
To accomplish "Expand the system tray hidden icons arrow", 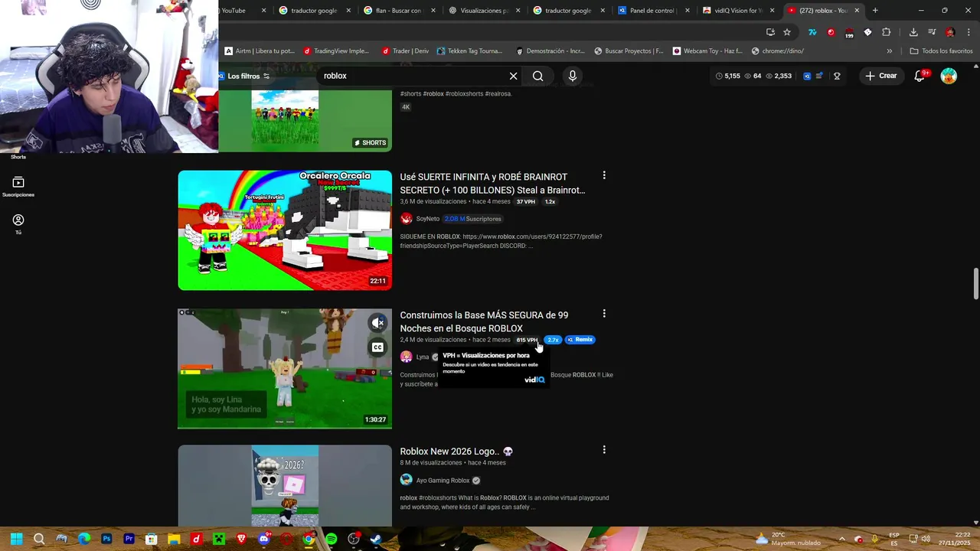I will tap(841, 539).
